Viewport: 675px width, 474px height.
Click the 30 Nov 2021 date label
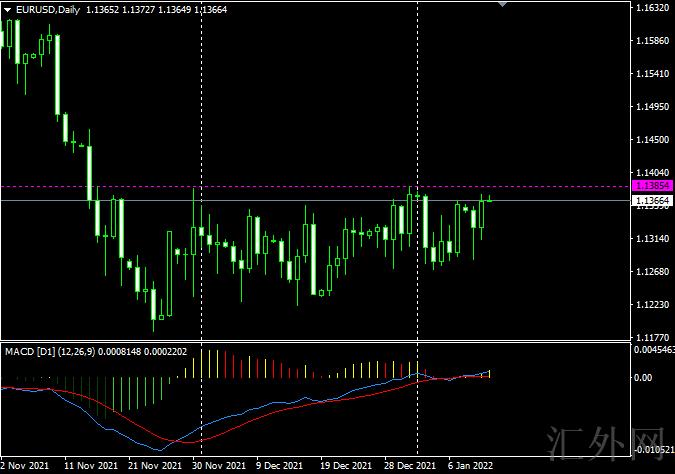point(218,466)
